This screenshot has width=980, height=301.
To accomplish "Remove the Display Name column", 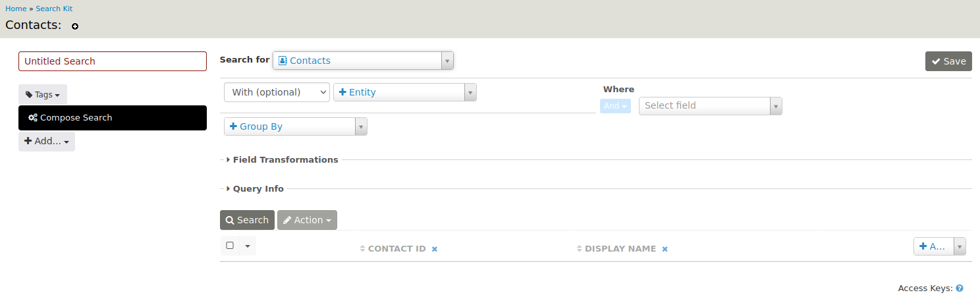I will (665, 249).
